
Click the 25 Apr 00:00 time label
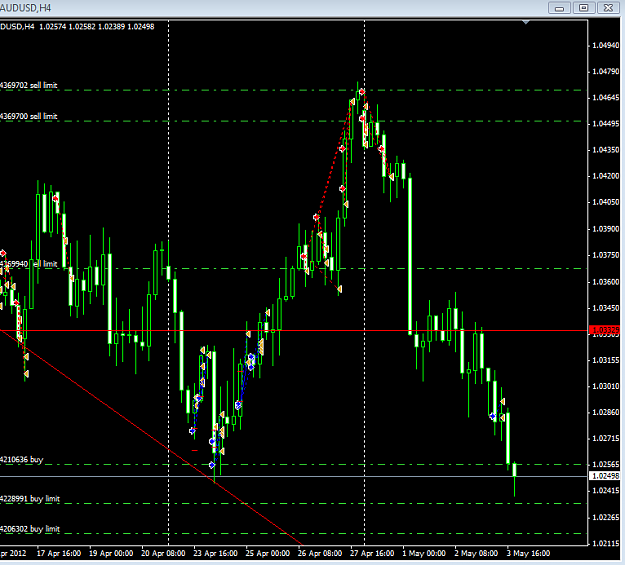click(267, 553)
